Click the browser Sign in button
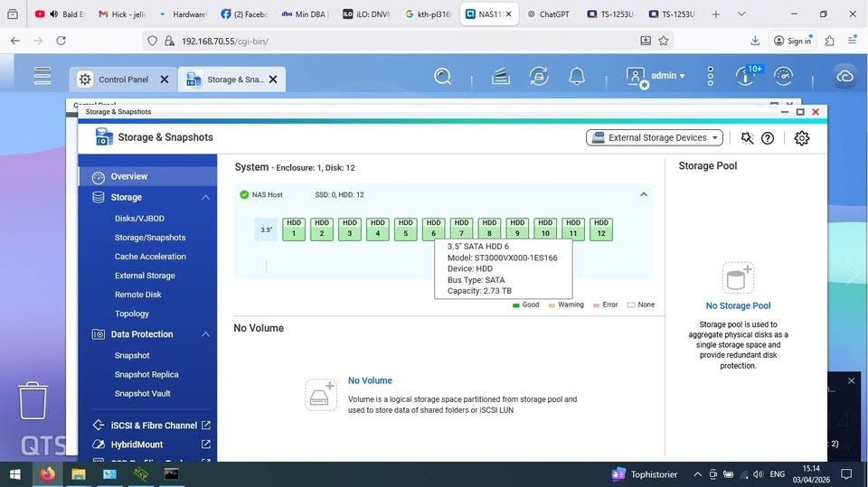Viewport: 868px width, 487px height. 793,41
